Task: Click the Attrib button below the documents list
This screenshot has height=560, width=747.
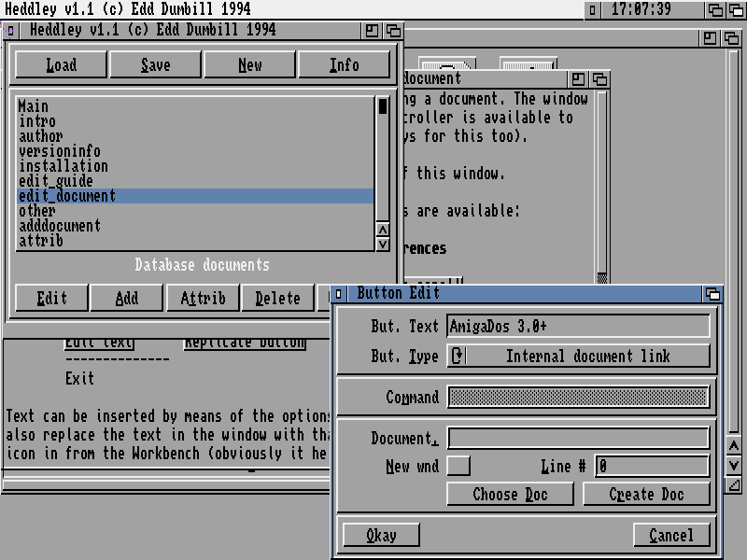Action: point(203,298)
